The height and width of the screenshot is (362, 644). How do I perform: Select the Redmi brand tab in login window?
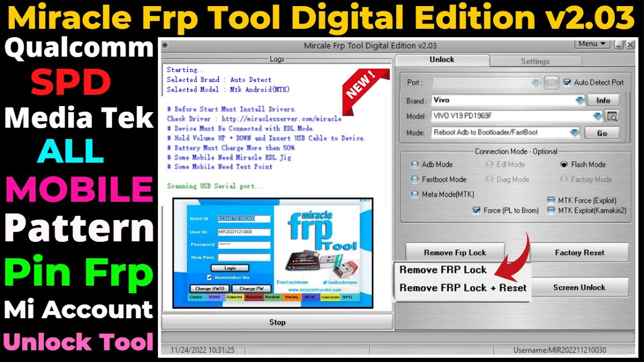pyautogui.click(x=272, y=297)
